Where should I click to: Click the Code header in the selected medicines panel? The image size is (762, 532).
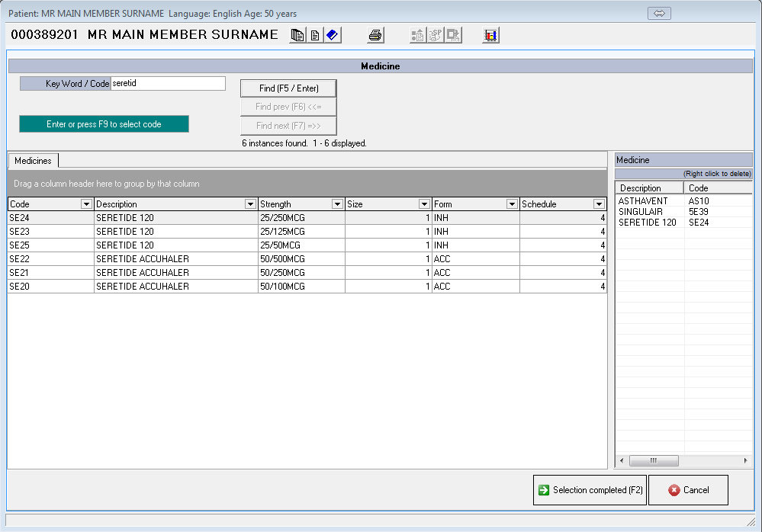pos(719,187)
